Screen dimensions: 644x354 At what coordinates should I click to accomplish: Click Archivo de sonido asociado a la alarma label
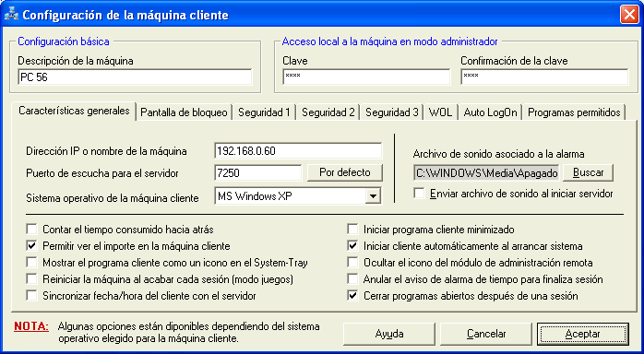498,154
